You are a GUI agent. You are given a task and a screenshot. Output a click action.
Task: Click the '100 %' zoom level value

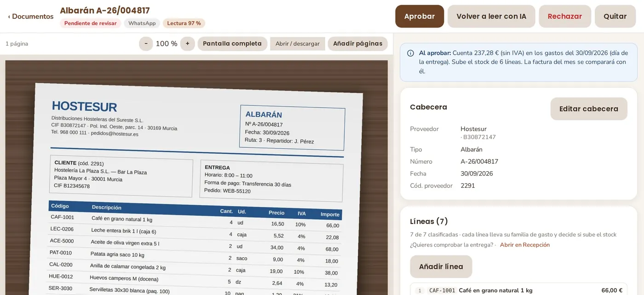click(167, 44)
